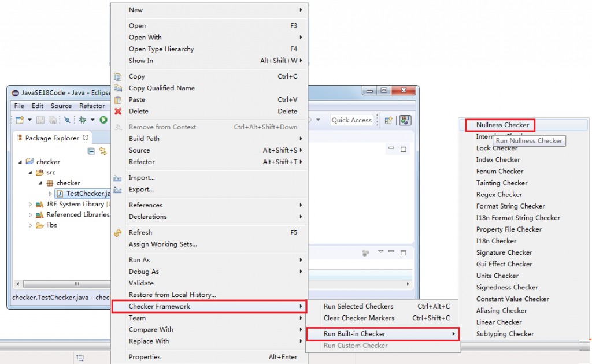Click Link with Editor arrows icon
The width and height of the screenshot is (592, 364).
tap(103, 151)
